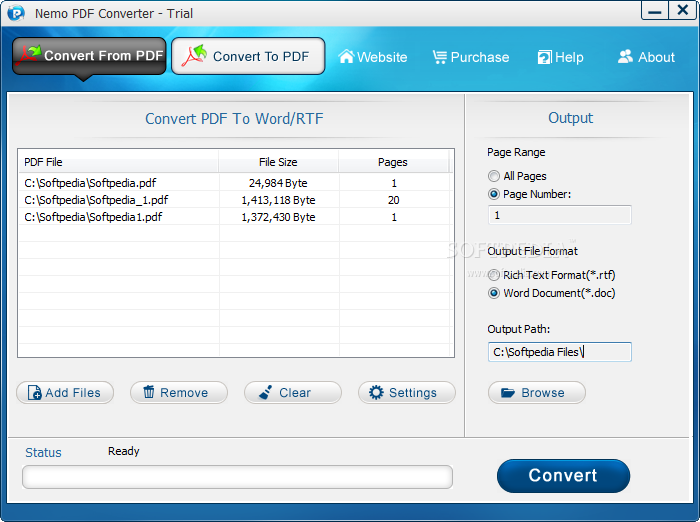Image resolution: width=700 pixels, height=522 pixels.
Task: Click the document-plus icon on Add Files
Action: 34,393
